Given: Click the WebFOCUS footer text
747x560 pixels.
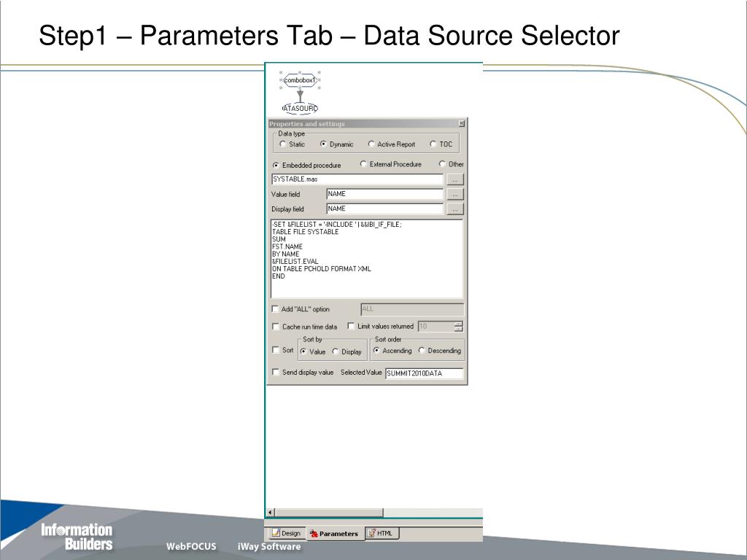Looking at the screenshot, I should 191,546.
